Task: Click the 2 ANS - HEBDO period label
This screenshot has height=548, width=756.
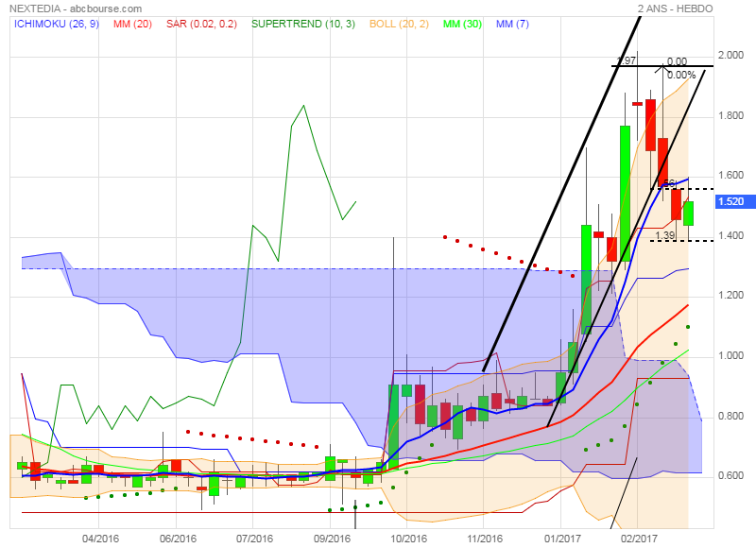Action: point(675,9)
